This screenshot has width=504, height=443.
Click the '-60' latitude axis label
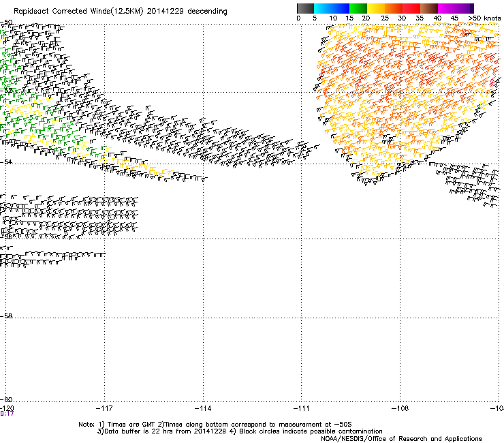[x=6, y=399]
